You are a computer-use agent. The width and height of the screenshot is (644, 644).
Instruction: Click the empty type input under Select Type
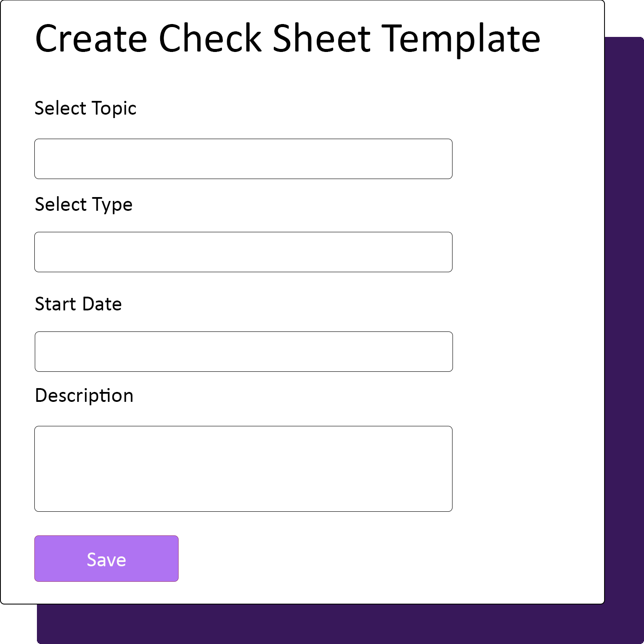click(x=243, y=252)
